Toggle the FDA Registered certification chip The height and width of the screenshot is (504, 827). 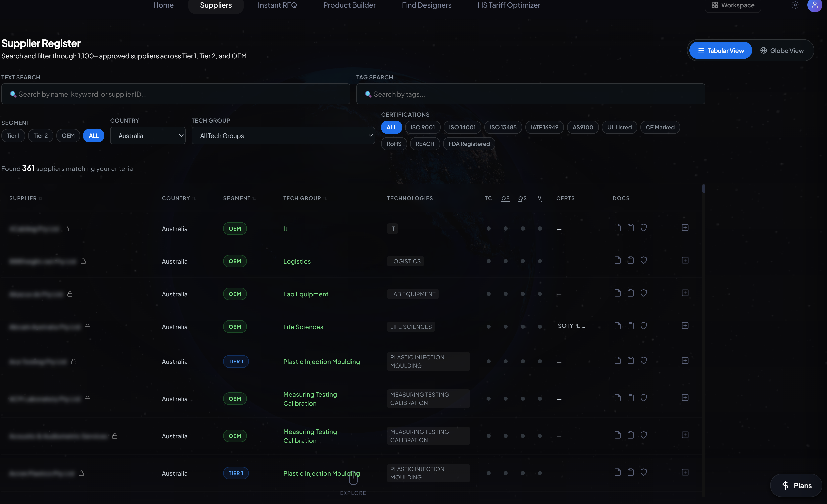point(469,144)
